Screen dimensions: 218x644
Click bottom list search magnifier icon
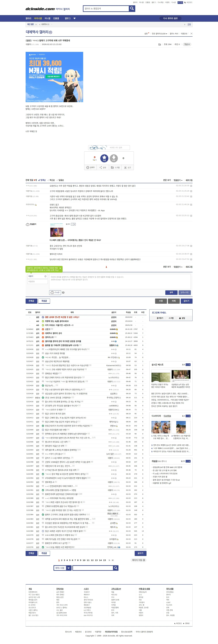point(116,568)
